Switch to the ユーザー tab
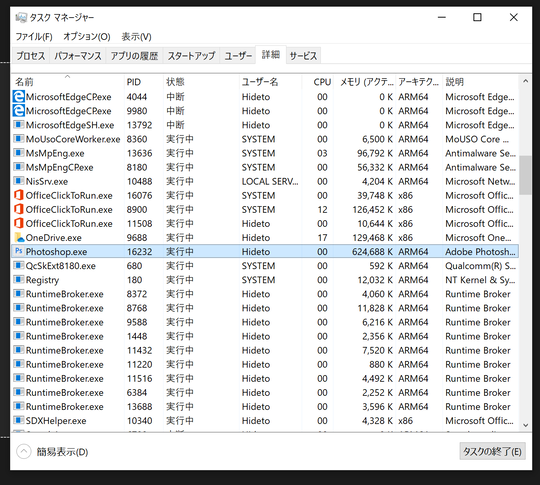Image resolution: width=540 pixels, height=485 pixels. pyautogui.click(x=238, y=56)
